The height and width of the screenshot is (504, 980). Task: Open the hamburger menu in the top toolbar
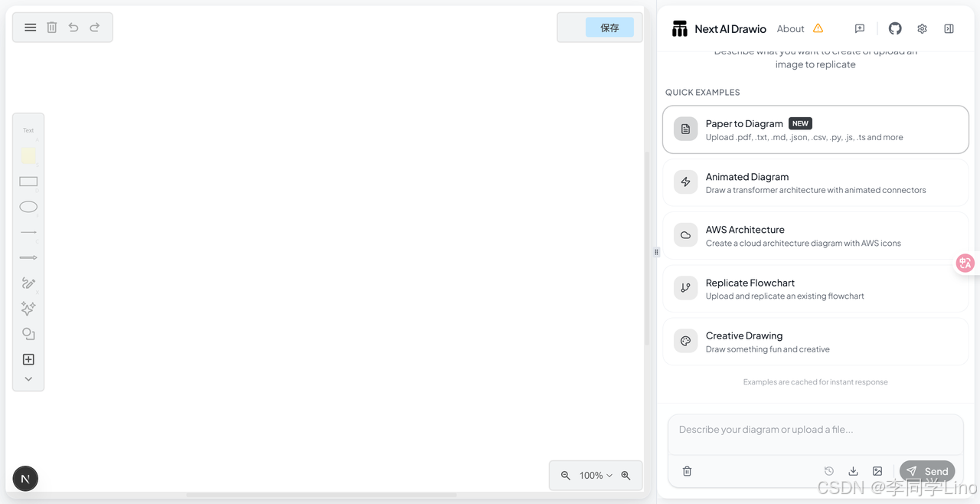30,28
